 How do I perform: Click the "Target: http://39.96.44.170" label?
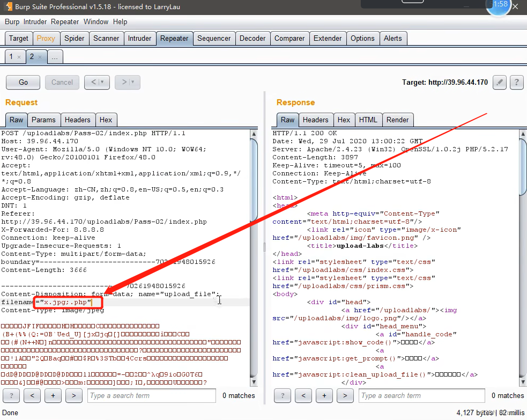click(x=445, y=83)
